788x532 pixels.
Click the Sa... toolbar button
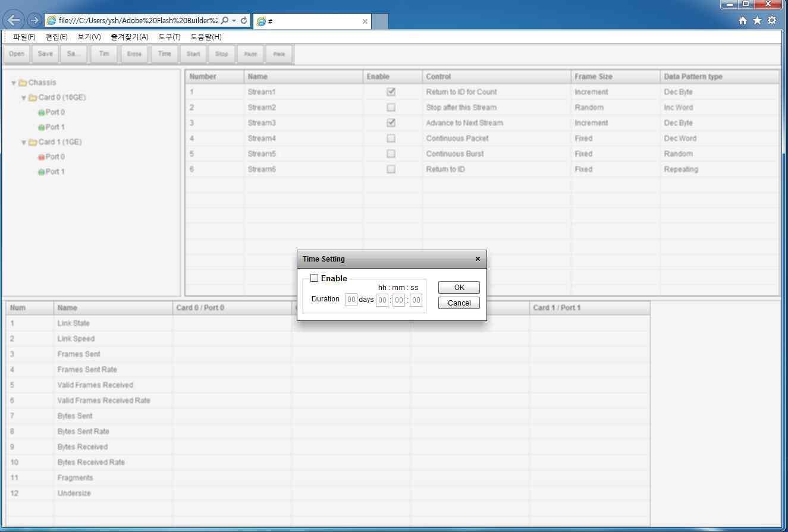point(74,54)
